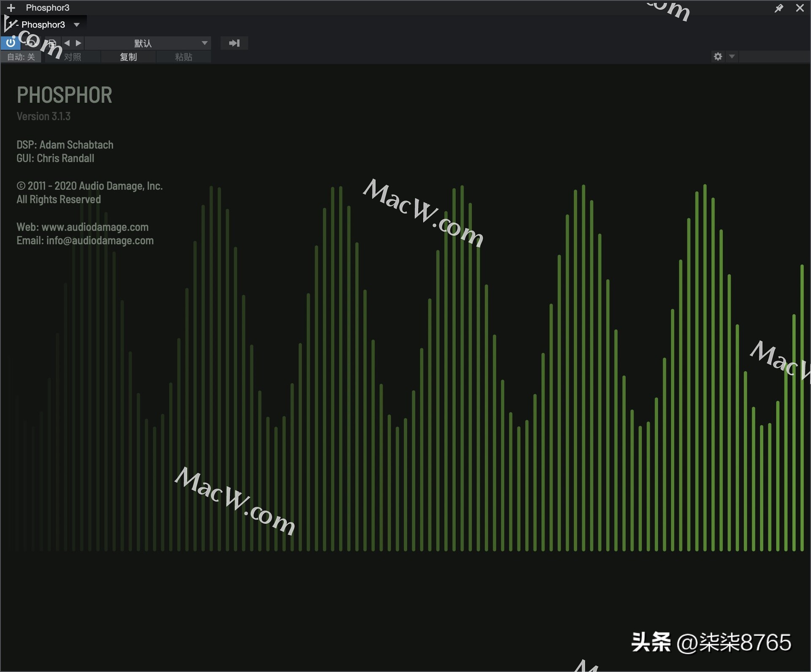The width and height of the screenshot is (811, 672).
Task: Select the next preset arrow
Action: [79, 43]
